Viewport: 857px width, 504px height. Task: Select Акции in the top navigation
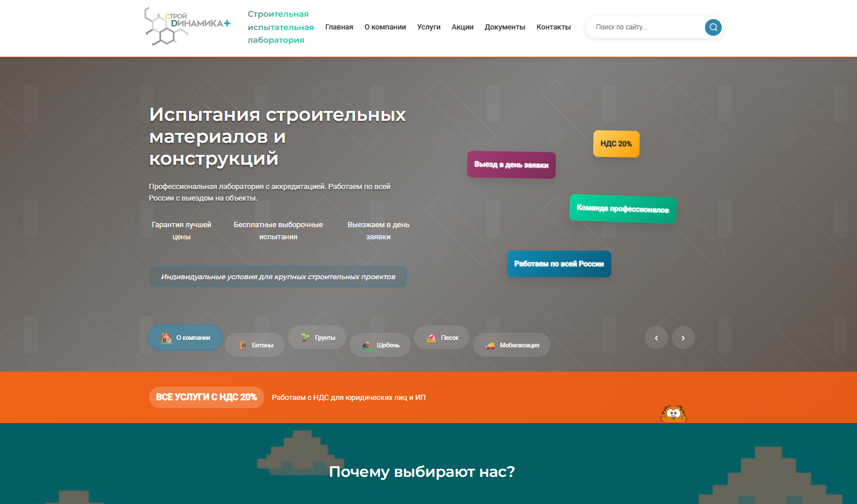462,27
